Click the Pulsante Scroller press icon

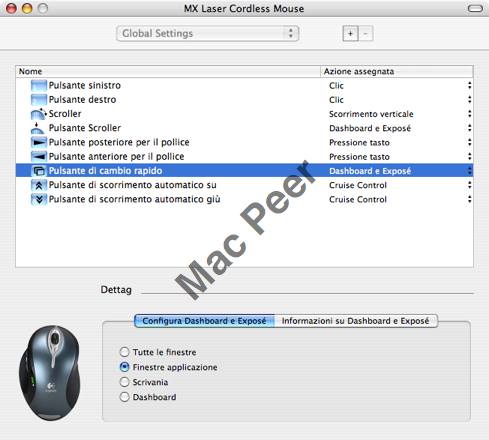[x=37, y=128]
